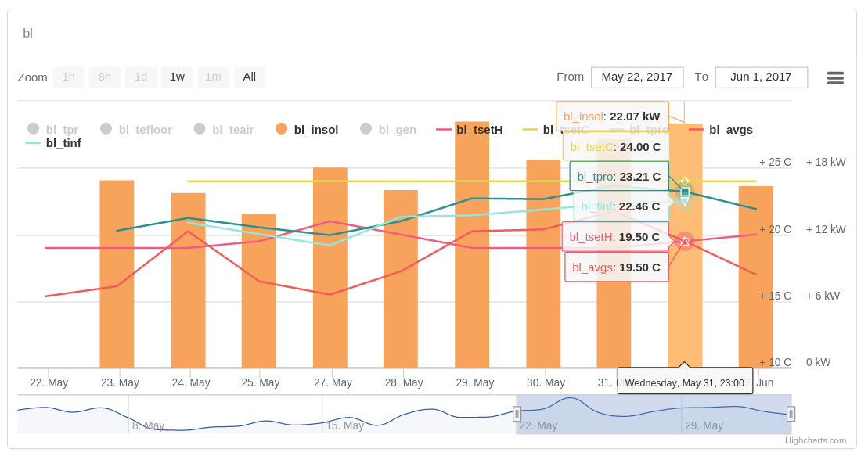The width and height of the screenshot is (868, 456).
Task: Grab the left navigator handle
Action: coord(517,414)
